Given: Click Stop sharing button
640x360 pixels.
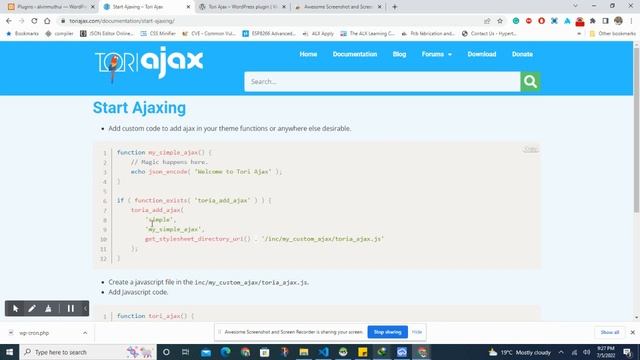Looking at the screenshot, I should 387,332.
